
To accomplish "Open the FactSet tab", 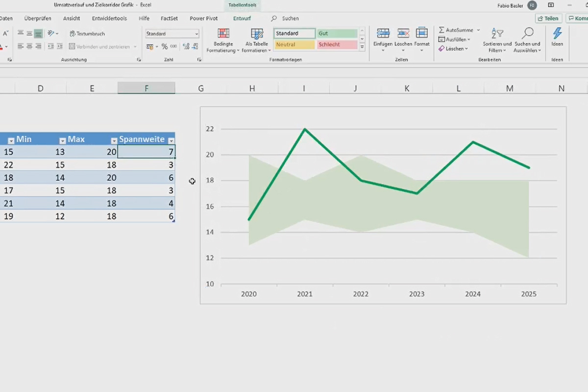I will pos(169,18).
